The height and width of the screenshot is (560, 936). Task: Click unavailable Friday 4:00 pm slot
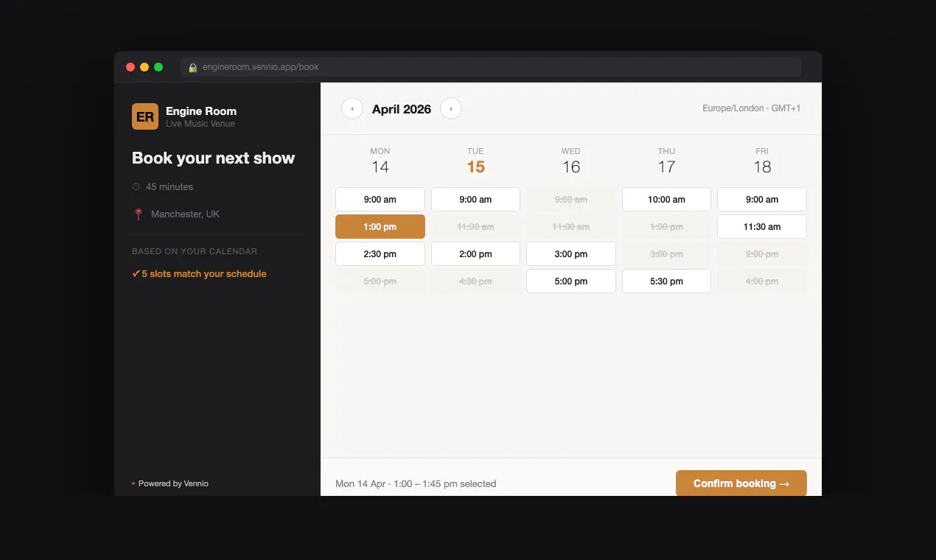pos(762,281)
